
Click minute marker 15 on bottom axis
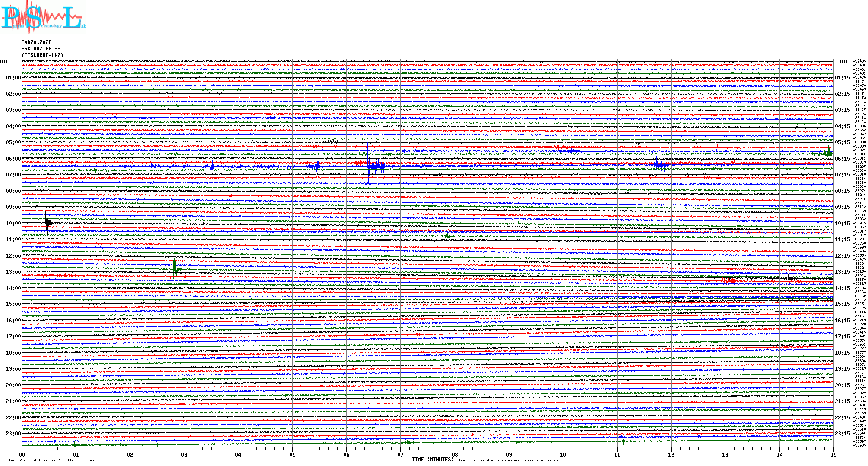pos(833,455)
